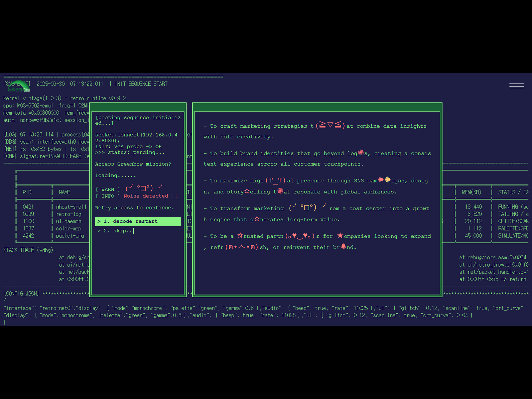Viewport: 532px width, 399px height.
Task: Click the STACK TRACE (vdbg) label
Action: coord(30,250)
